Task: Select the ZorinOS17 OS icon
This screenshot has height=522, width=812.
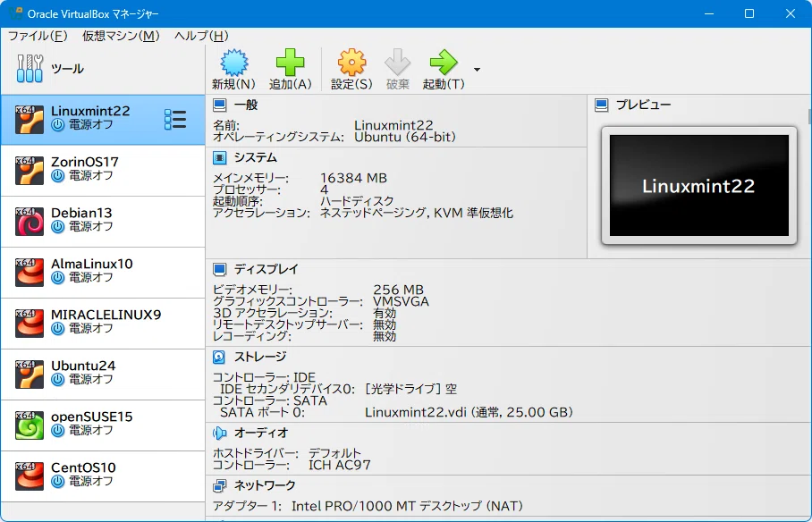Action: pyautogui.click(x=29, y=171)
